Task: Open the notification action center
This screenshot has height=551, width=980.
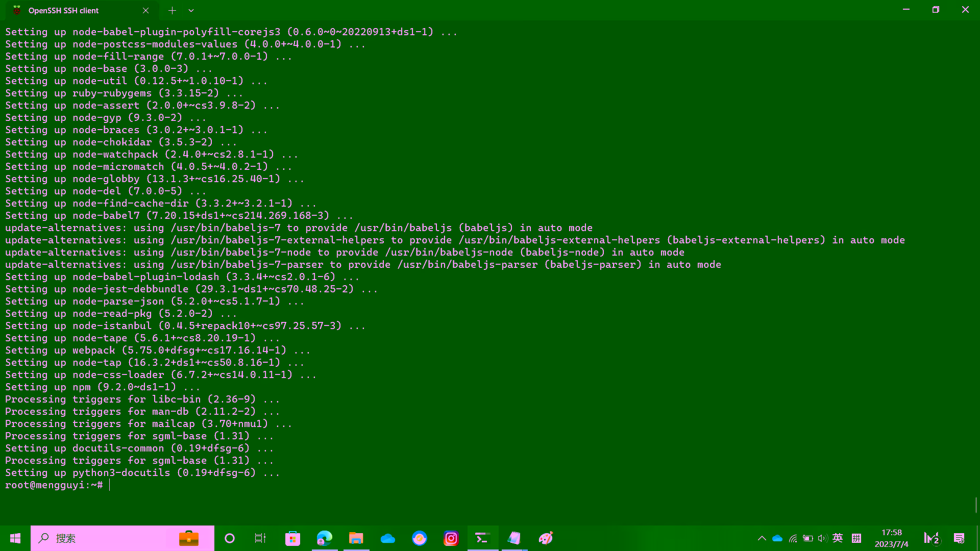Action: [x=959, y=538]
